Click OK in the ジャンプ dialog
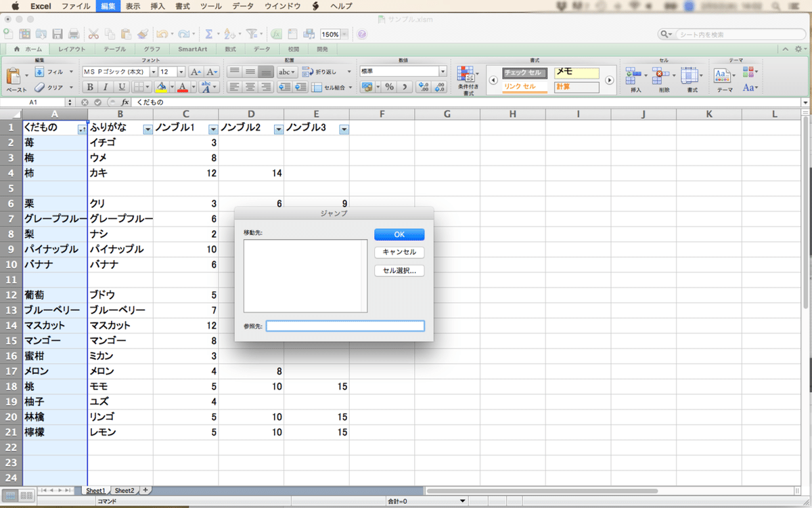 (x=399, y=234)
